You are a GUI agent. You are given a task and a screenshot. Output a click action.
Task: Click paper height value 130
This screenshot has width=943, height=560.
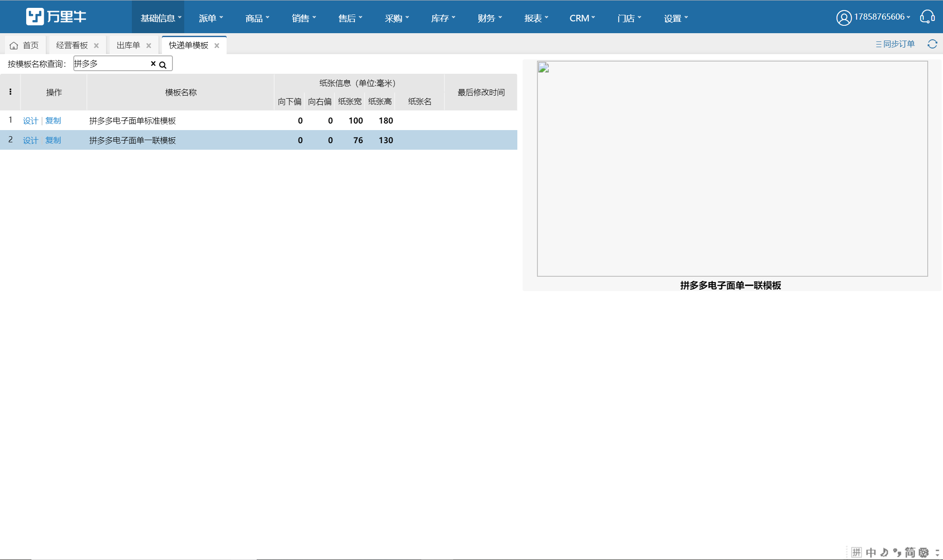click(386, 141)
